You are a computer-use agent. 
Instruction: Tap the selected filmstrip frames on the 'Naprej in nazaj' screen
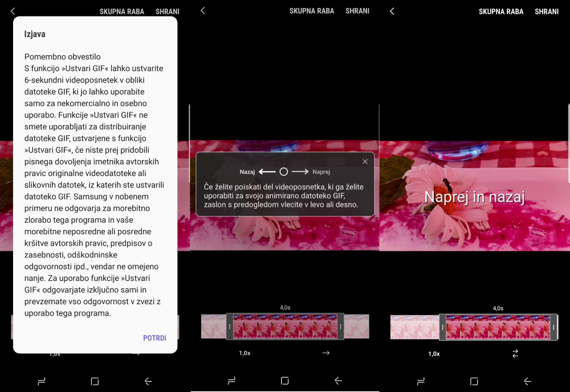point(498,328)
